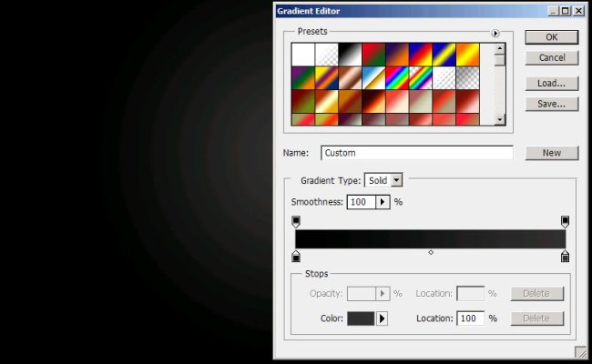Click the New button to create a gradient
592x364 pixels.
pyautogui.click(x=552, y=153)
